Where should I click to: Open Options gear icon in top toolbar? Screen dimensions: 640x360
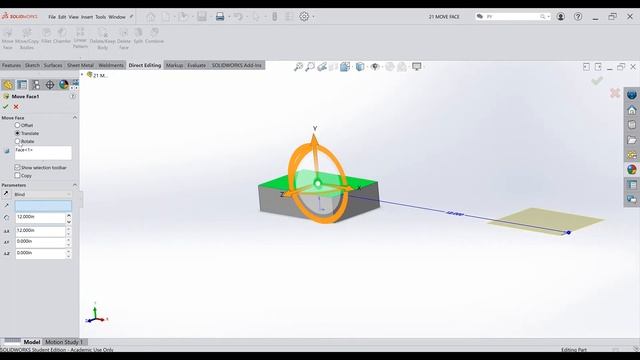[x=304, y=17]
